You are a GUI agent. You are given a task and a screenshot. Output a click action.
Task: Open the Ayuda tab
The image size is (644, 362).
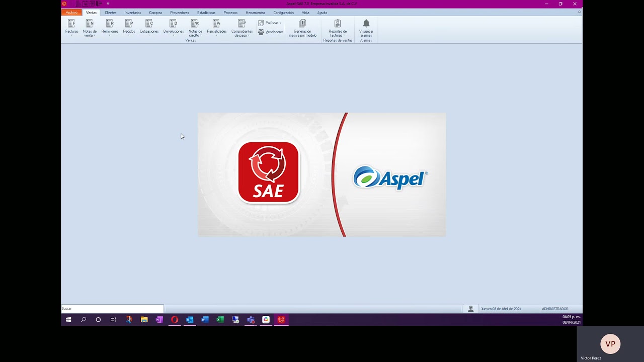[x=322, y=13]
